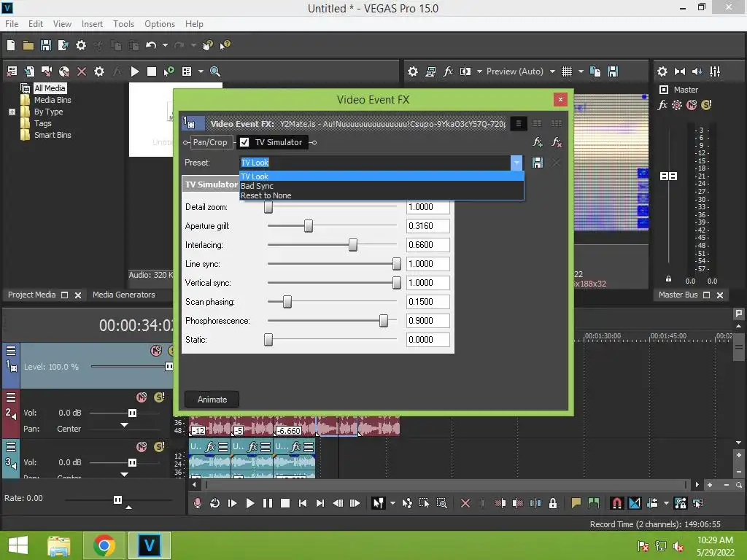Open File Explorer from the taskbar
This screenshot has width=747, height=560.
59,545
